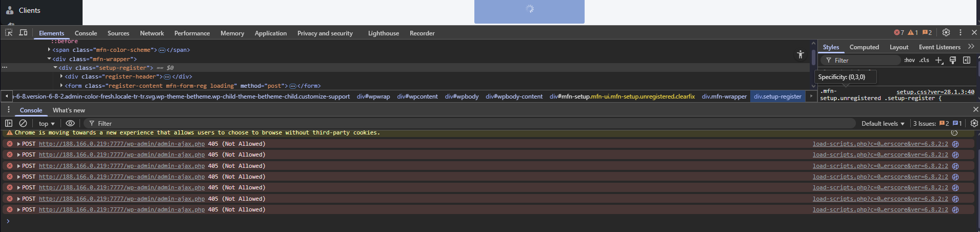Image resolution: width=980 pixels, height=232 pixels.
Task: Toggle the :hov element state button
Action: (909, 61)
